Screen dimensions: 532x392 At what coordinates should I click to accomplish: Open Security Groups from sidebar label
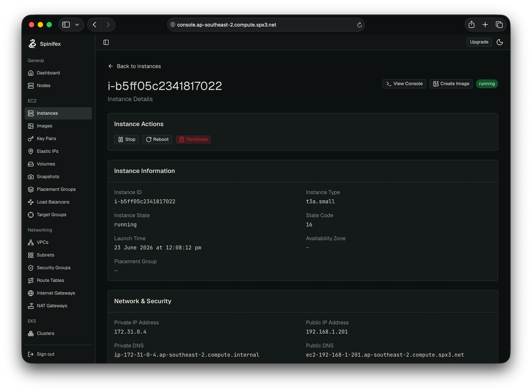point(54,268)
